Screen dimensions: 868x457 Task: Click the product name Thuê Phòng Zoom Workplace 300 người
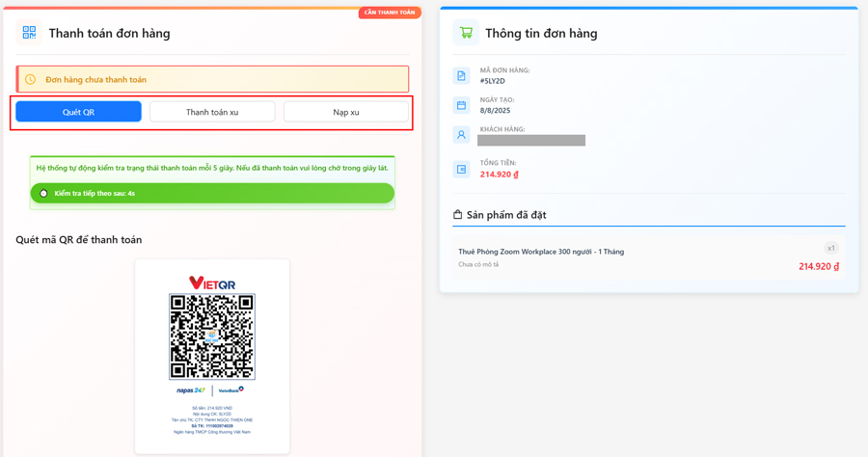point(541,252)
